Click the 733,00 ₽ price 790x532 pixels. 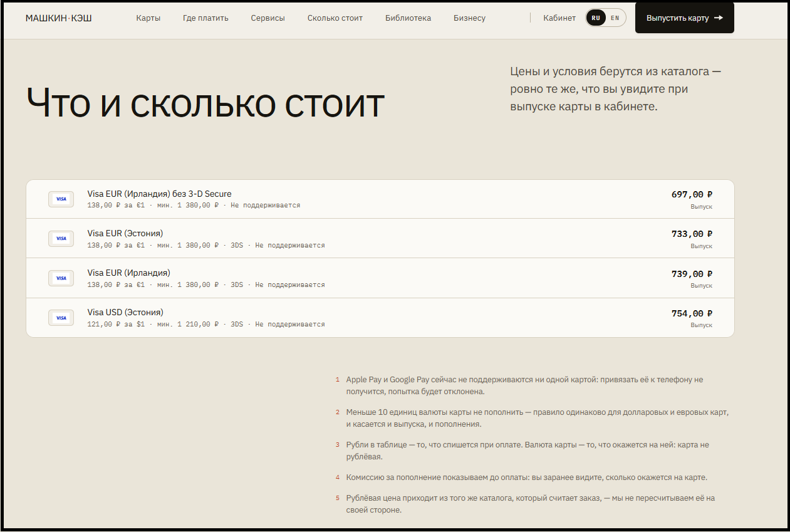[692, 234]
